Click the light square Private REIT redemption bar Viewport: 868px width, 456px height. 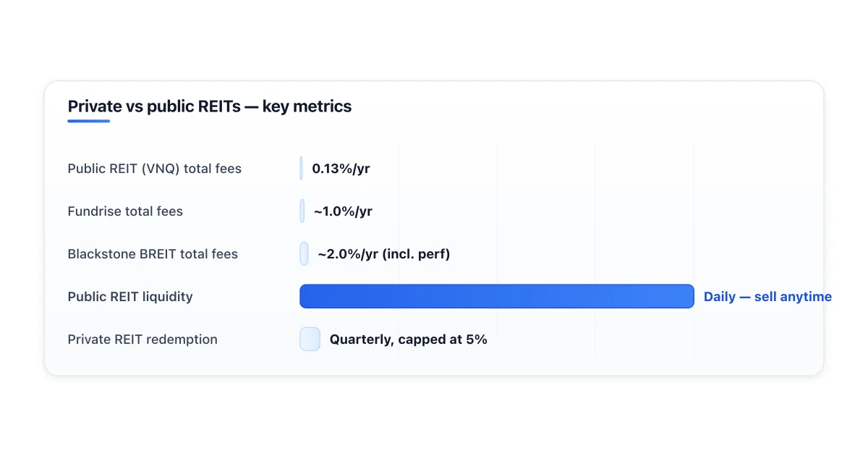(x=310, y=339)
